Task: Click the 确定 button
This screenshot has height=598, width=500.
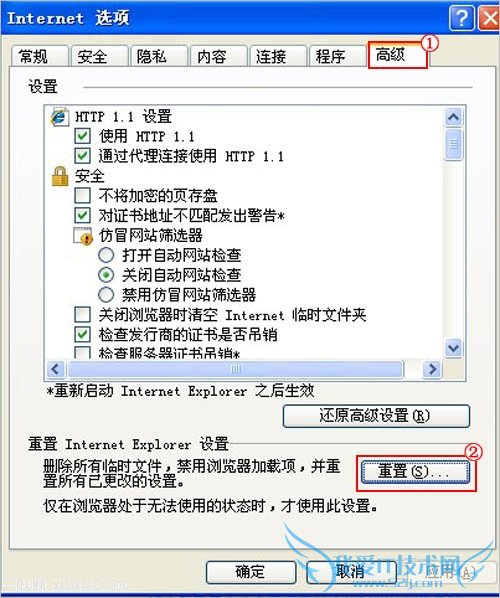Action: (x=251, y=572)
